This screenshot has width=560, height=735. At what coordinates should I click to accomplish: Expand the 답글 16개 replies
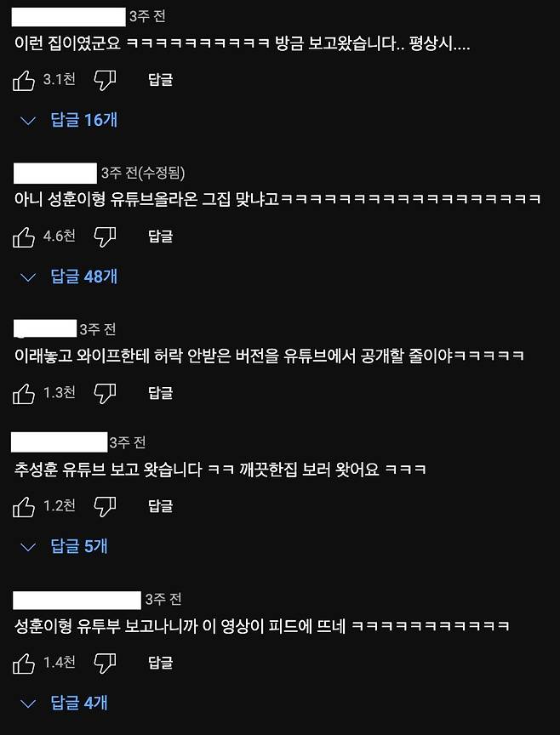coord(69,121)
